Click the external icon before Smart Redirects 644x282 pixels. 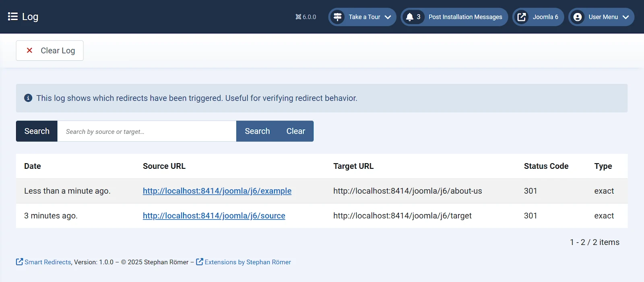[19, 262]
